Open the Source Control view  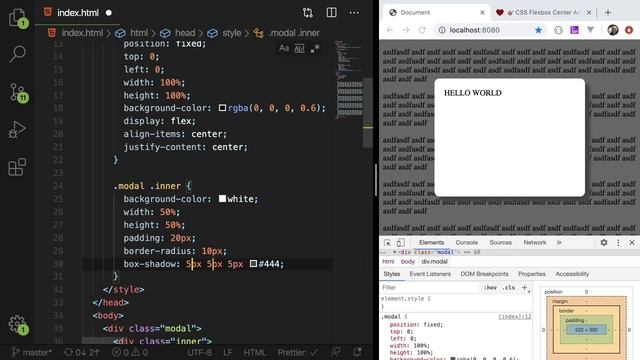[18, 93]
